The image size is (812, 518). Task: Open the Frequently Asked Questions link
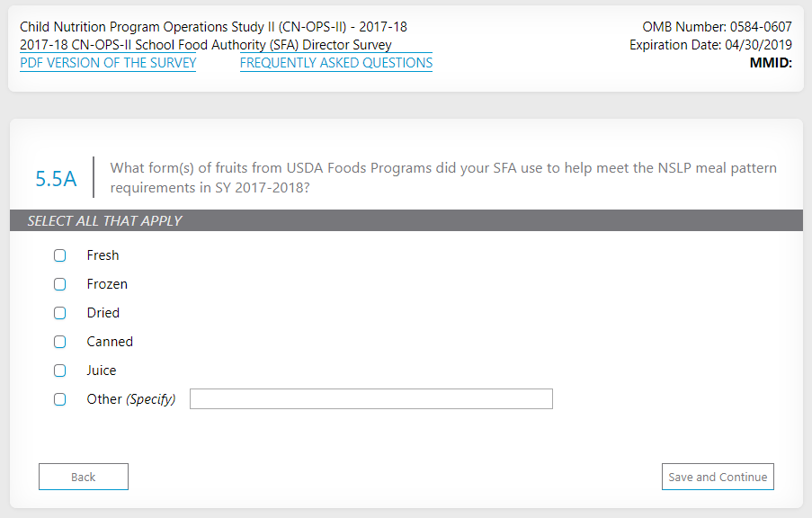click(x=336, y=63)
